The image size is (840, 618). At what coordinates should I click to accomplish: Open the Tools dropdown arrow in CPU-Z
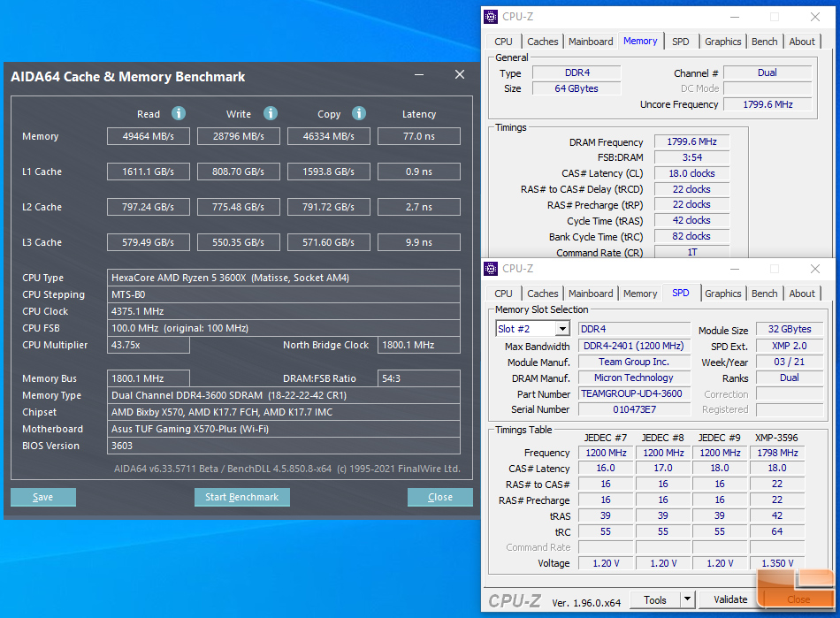pos(687,599)
